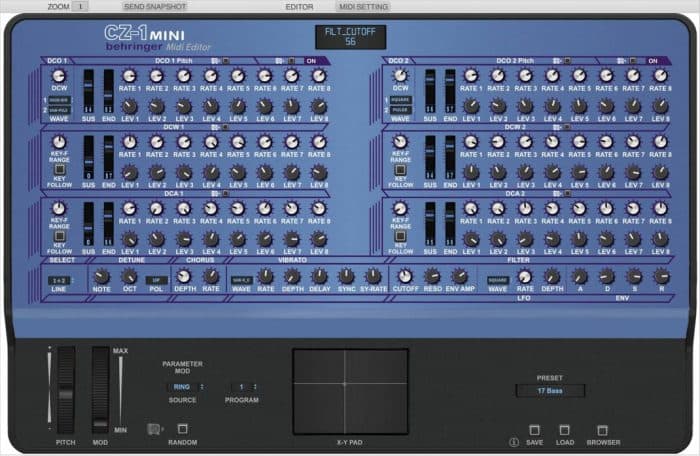Click the PRESET name field 17 Bass

[x=550, y=391]
